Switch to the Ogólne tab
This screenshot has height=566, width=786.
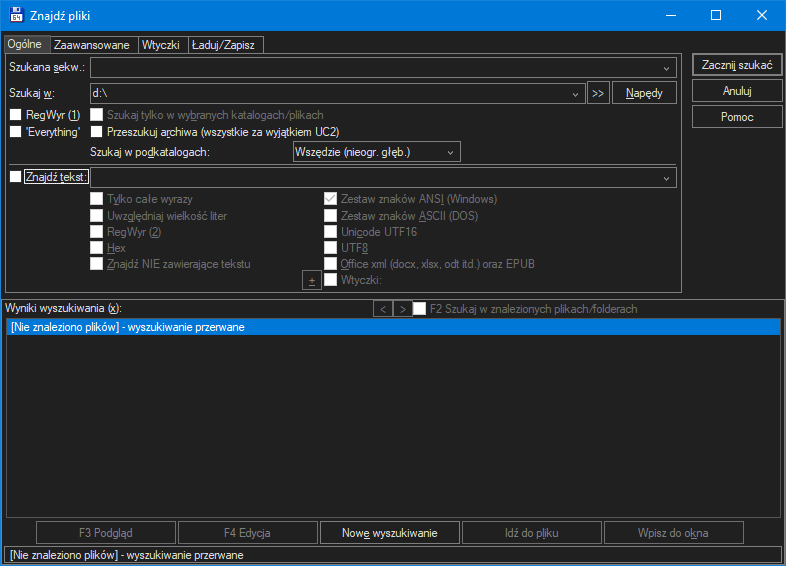click(25, 44)
